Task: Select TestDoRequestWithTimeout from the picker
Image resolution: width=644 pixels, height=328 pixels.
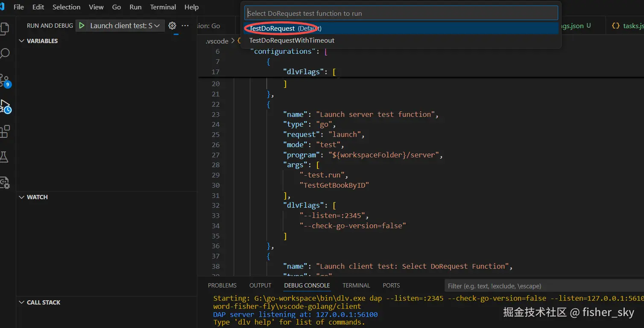Action: click(x=291, y=40)
